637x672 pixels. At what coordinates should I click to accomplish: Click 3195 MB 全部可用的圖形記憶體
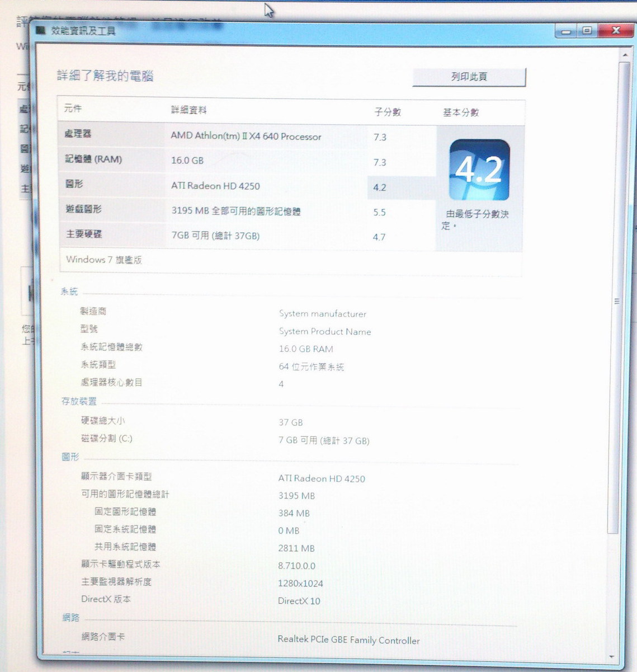click(x=236, y=212)
